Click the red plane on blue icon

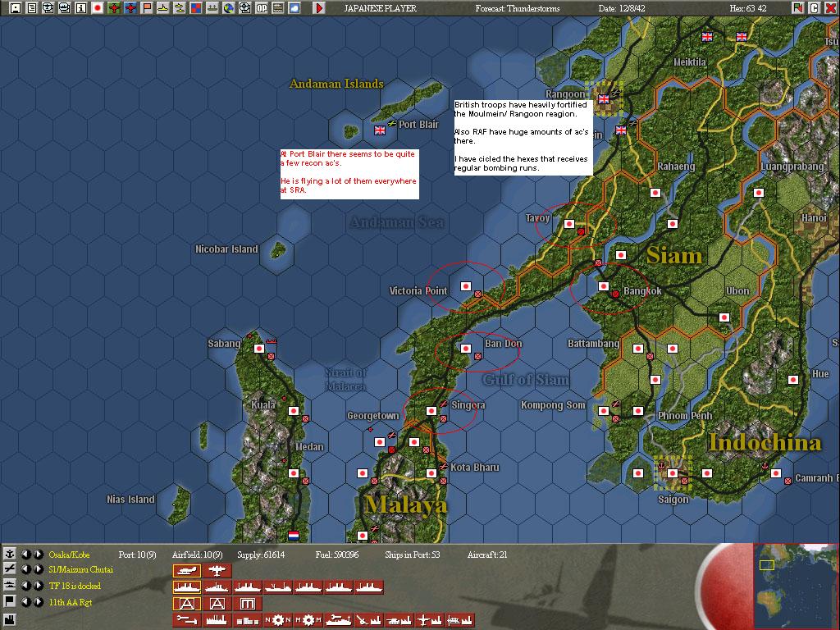click(x=130, y=8)
